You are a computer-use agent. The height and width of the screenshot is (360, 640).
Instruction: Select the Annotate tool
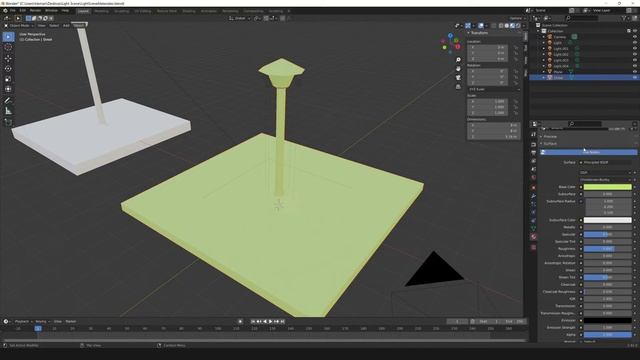(x=8, y=100)
